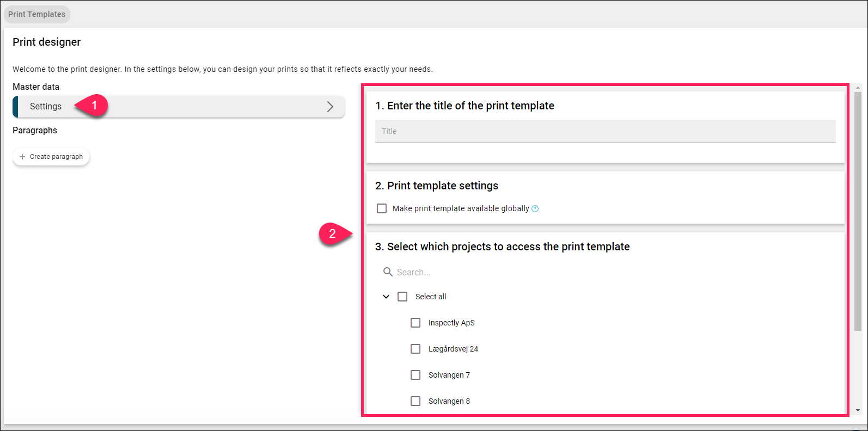The image size is (868, 431).
Task: Click the Create paragraph button
Action: [51, 157]
